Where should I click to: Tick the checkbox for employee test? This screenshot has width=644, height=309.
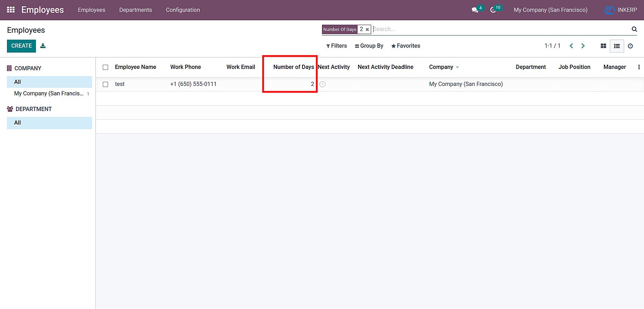click(106, 84)
